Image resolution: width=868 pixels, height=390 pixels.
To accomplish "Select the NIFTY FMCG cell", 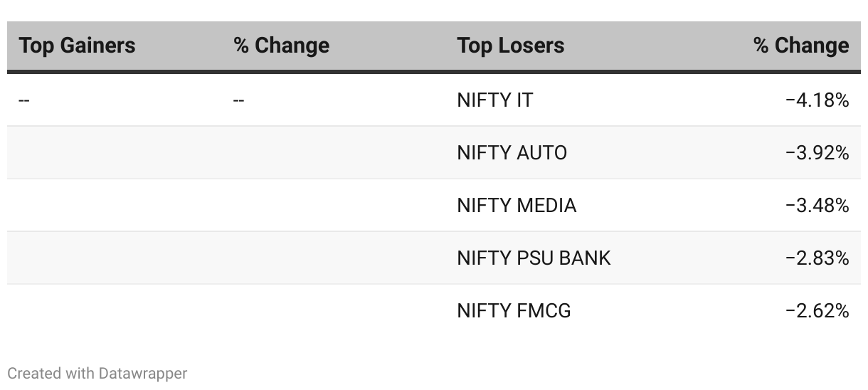I will pos(514,310).
